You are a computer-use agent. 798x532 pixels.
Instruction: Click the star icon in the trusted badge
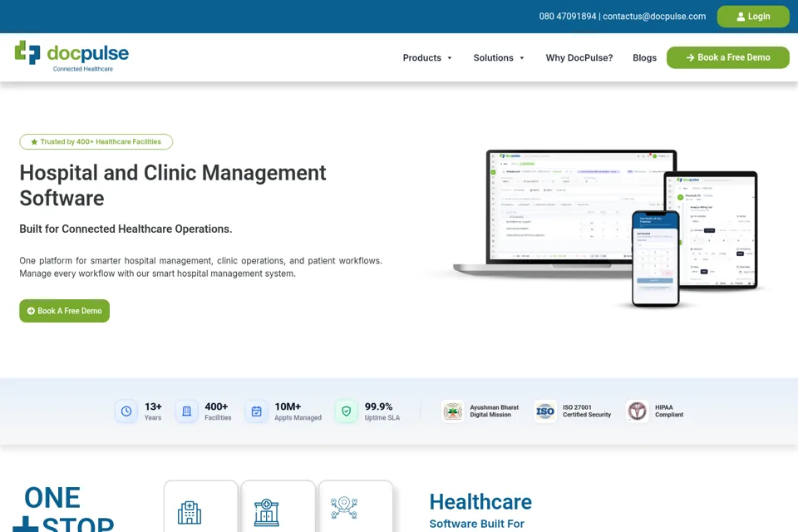coord(34,142)
